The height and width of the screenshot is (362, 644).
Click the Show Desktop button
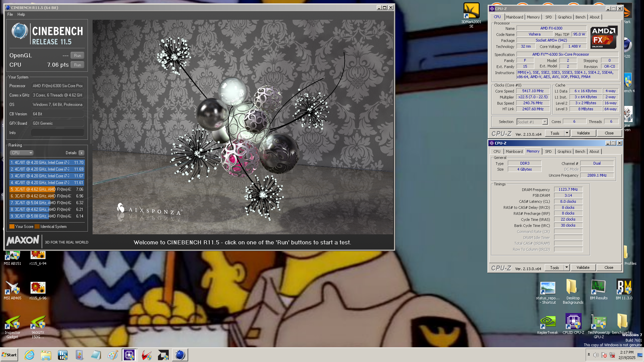[x=640, y=355]
